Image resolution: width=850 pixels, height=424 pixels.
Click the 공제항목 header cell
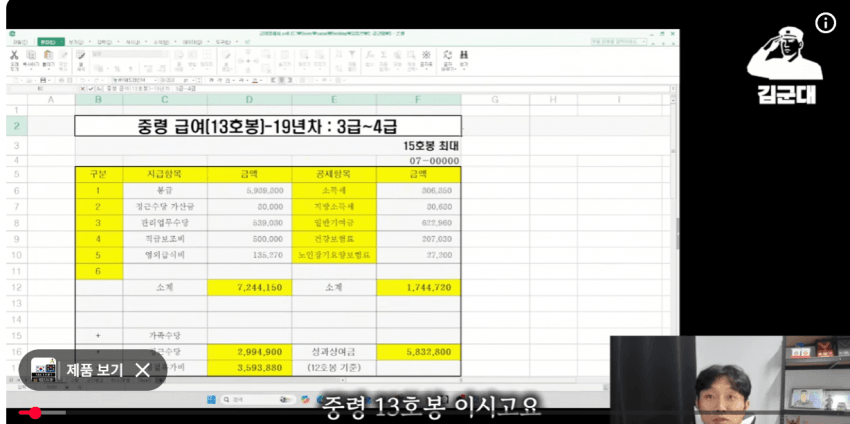point(334,175)
